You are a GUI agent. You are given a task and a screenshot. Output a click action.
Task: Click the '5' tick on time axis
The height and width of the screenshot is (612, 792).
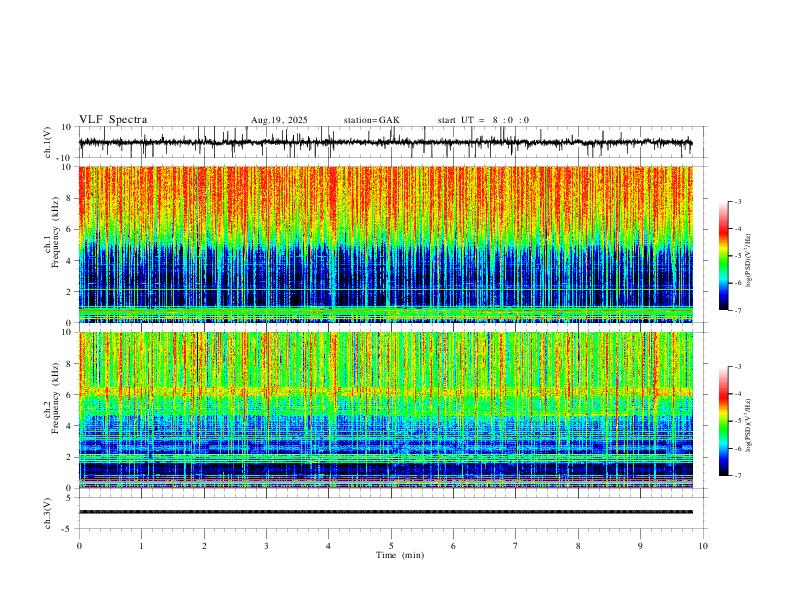pyautogui.click(x=391, y=546)
